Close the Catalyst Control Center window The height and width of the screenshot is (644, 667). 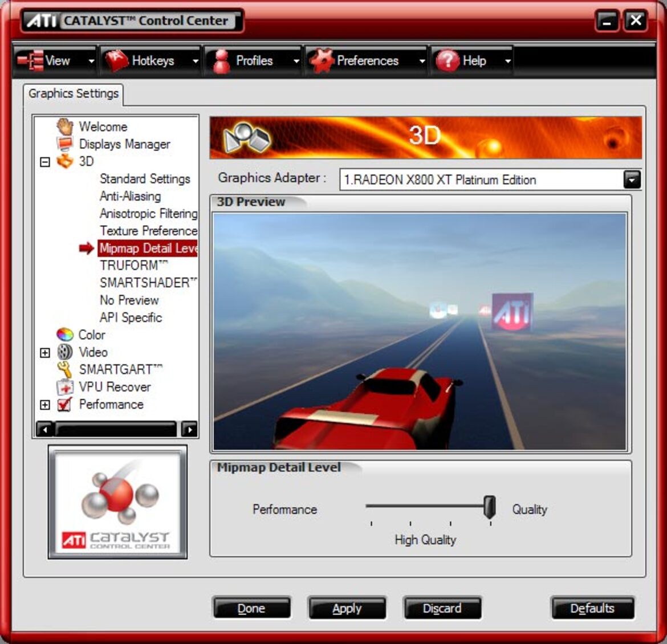636,21
